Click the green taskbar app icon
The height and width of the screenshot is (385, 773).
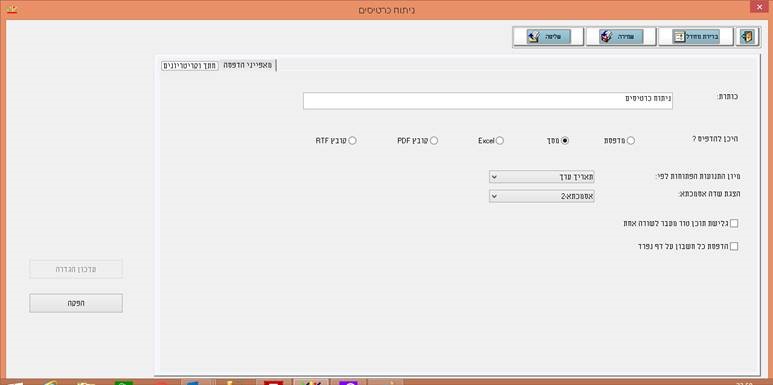[x=123, y=383]
